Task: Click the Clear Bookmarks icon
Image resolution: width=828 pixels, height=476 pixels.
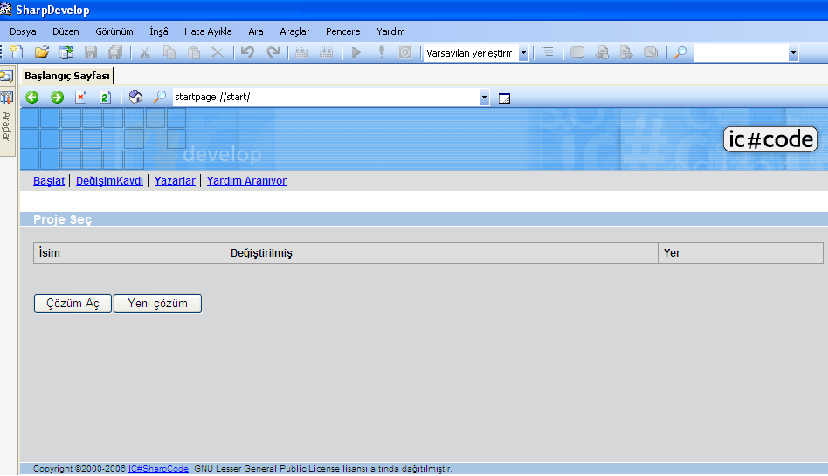Action: pyautogui.click(x=651, y=52)
